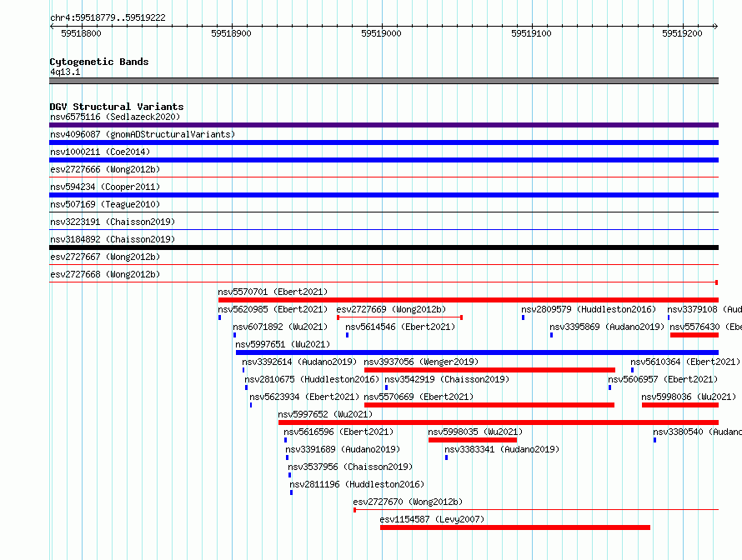Open the nsv5616596 (Ebert2021) label
The image size is (742, 560).
click(x=338, y=432)
